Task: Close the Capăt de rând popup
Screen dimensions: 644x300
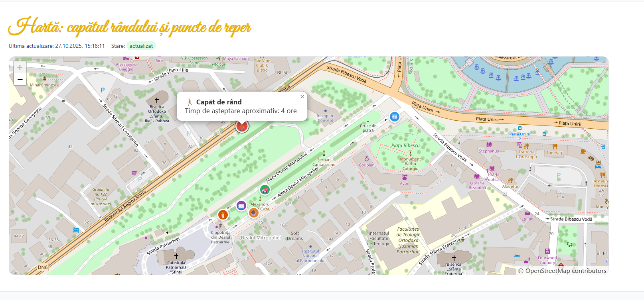Action: [302, 97]
